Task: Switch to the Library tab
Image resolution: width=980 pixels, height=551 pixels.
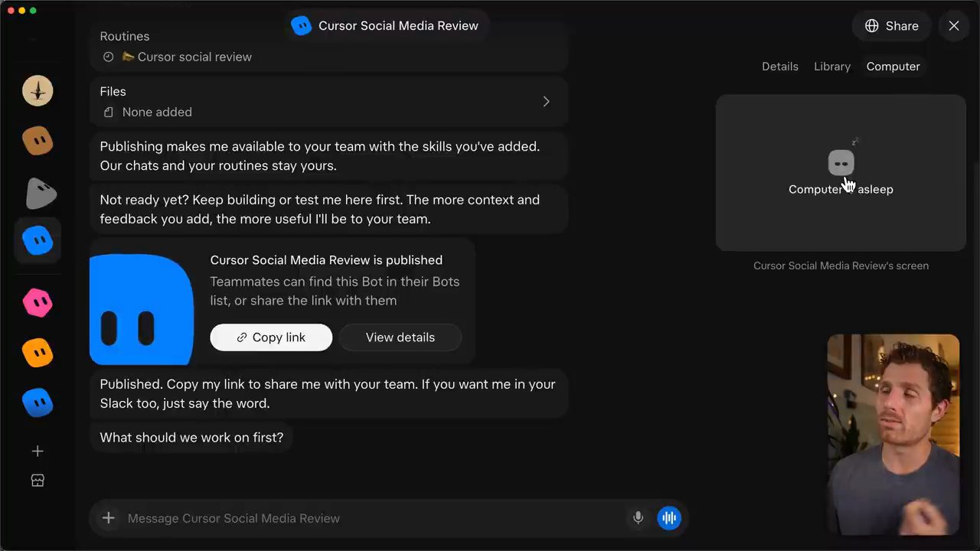Action: click(x=832, y=67)
